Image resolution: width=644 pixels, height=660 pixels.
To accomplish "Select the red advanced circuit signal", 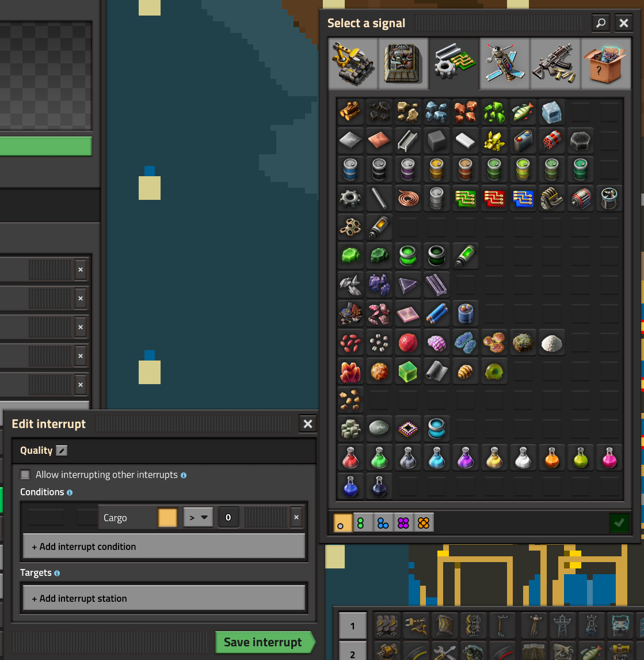I will click(x=494, y=198).
